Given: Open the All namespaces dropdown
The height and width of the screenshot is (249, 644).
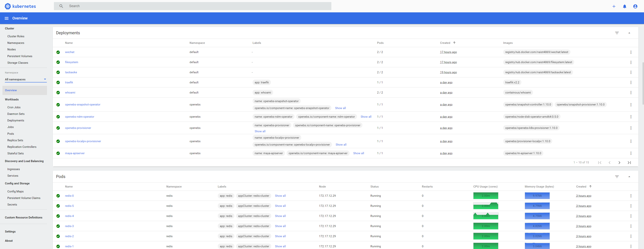Looking at the screenshot, I should (x=25, y=79).
